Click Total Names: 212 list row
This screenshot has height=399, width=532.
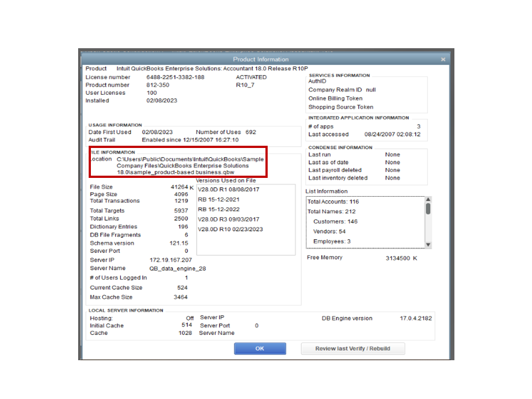(x=331, y=212)
